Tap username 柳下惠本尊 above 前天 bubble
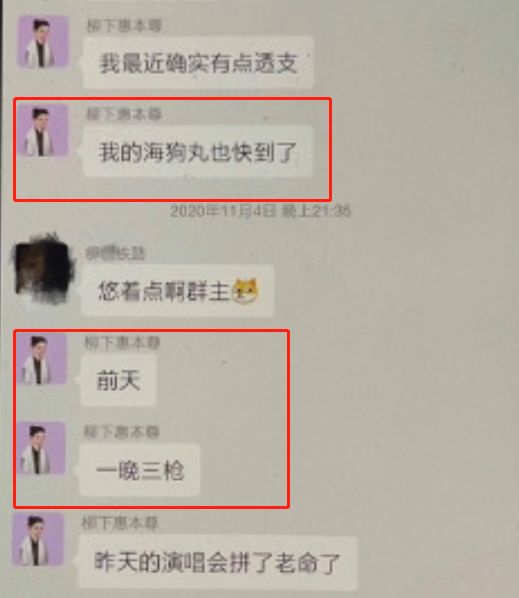The image size is (519, 598). (122, 343)
